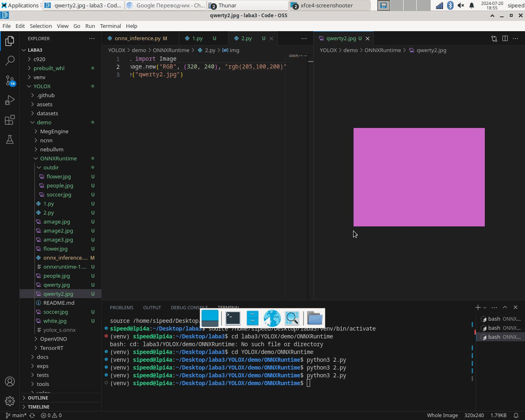Image resolution: width=525 pixels, height=420 pixels.
Task: Open Source Control view with 19 badge
Action: click(10, 80)
